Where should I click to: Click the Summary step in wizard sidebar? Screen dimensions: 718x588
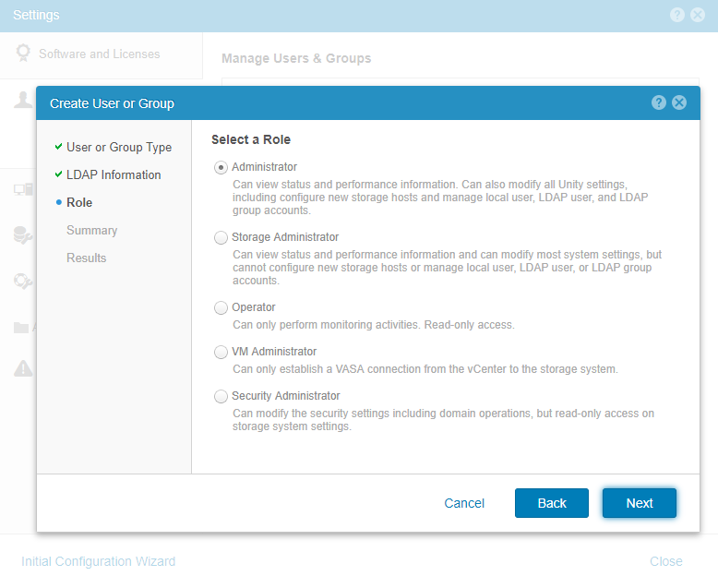pos(91,230)
